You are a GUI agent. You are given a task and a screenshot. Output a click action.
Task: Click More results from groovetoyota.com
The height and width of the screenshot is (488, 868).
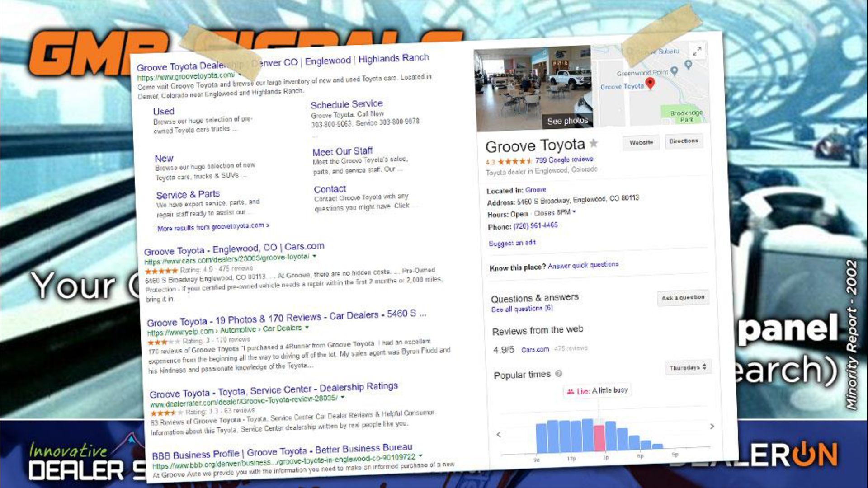tap(213, 227)
